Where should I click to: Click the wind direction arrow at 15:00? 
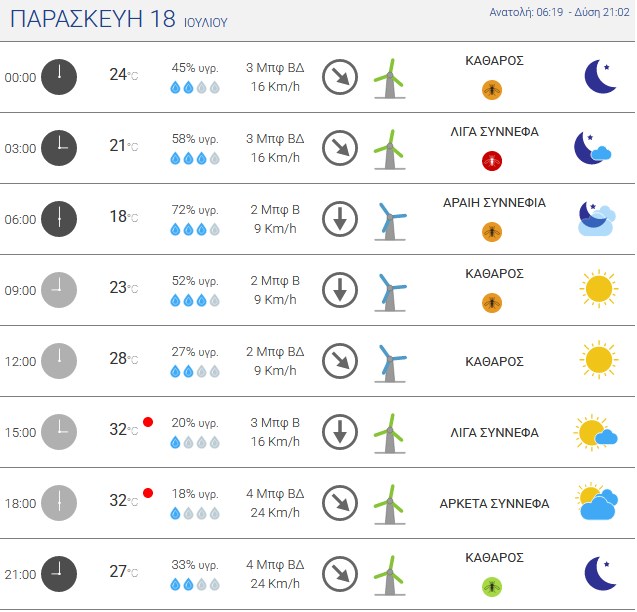[x=340, y=432]
